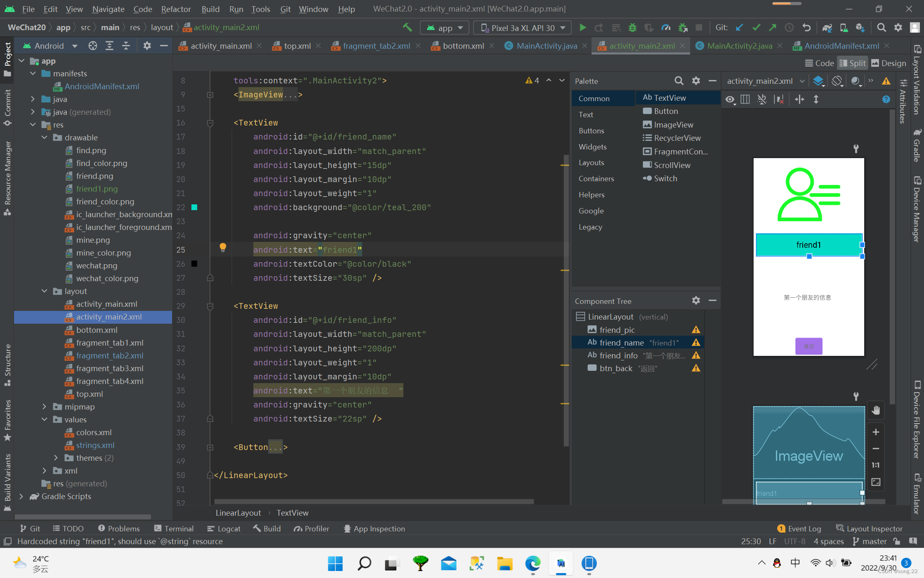Click Select Opened File target icon

pos(93,46)
